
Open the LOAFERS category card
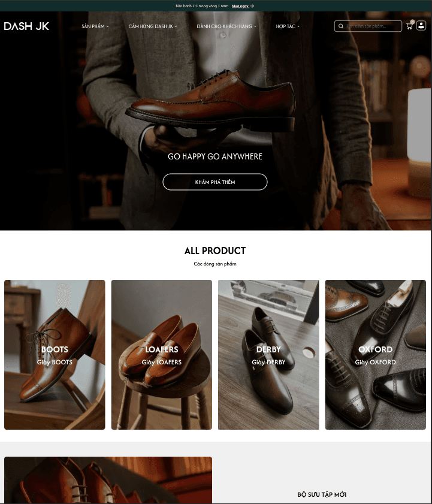(x=162, y=355)
